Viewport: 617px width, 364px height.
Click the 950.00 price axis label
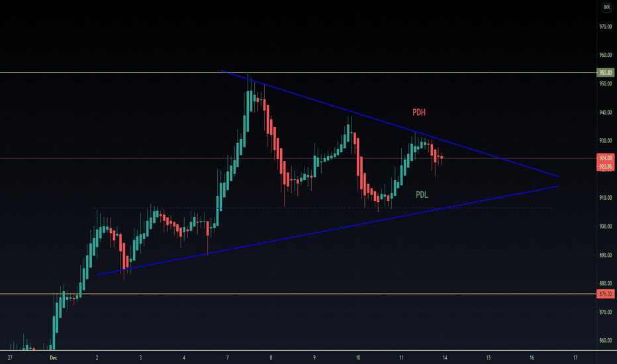coord(606,84)
